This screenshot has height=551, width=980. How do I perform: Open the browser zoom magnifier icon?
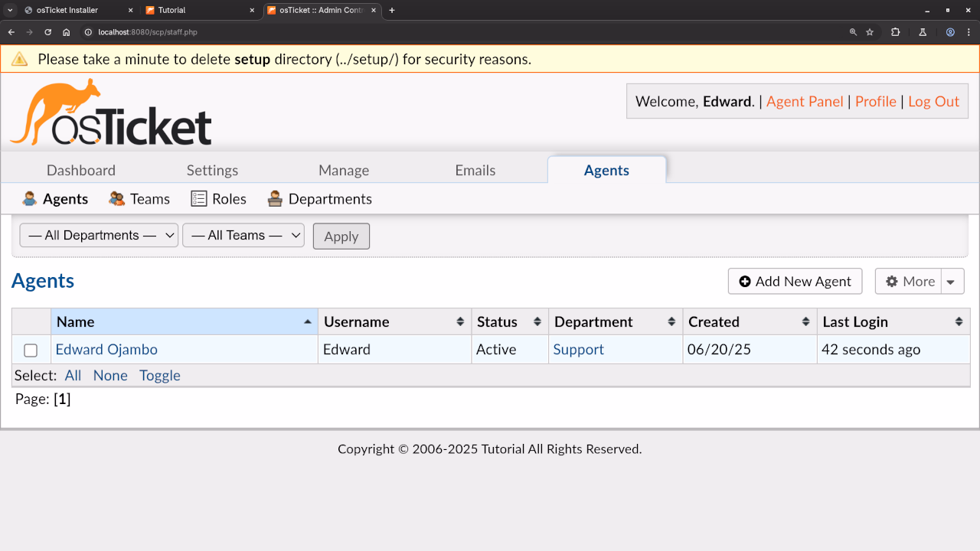(853, 32)
